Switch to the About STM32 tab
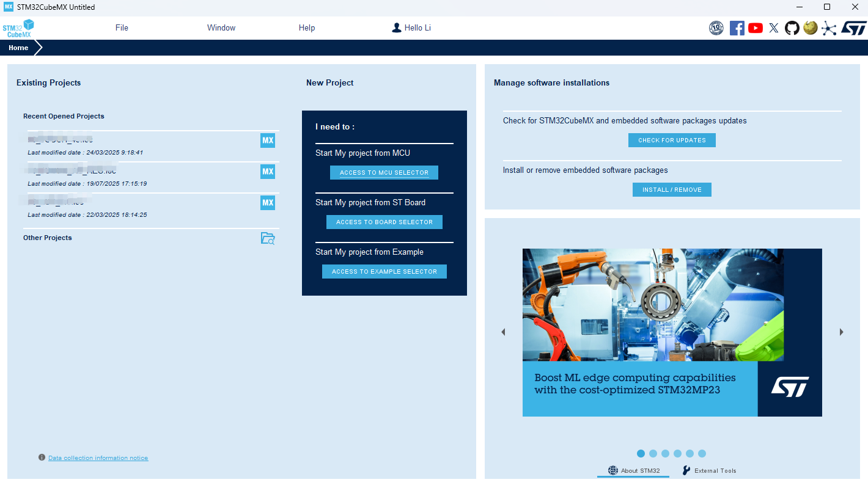This screenshot has height=485, width=868. click(x=634, y=471)
